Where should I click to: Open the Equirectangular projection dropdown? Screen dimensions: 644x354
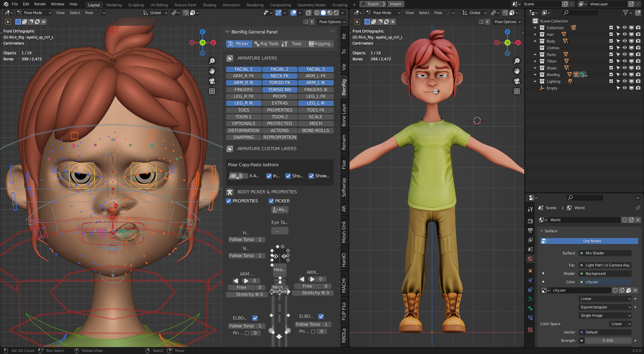tap(605, 307)
